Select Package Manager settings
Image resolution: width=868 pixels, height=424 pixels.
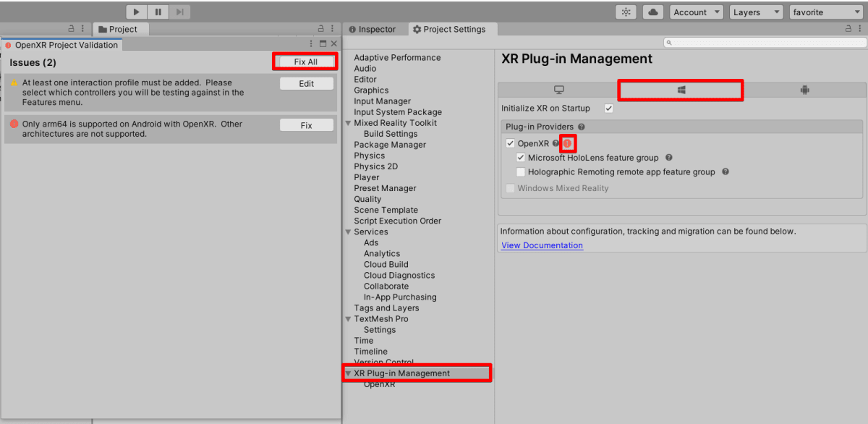click(390, 145)
